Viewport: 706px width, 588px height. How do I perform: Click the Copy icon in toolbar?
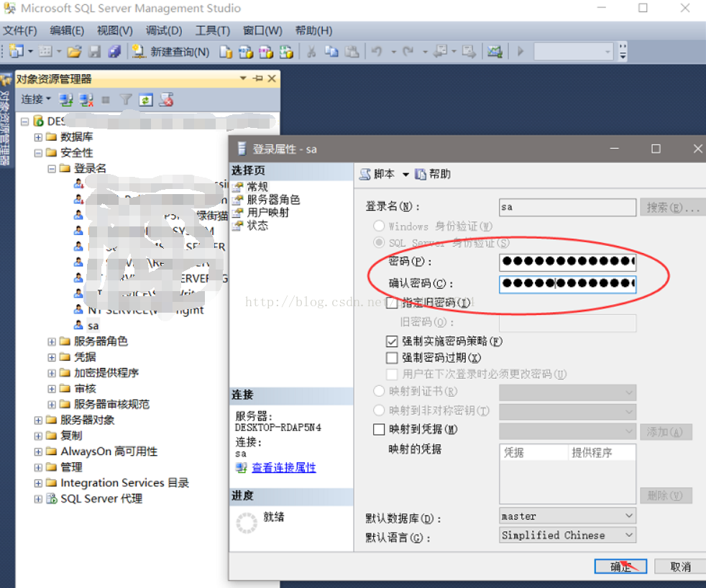pyautogui.click(x=332, y=52)
